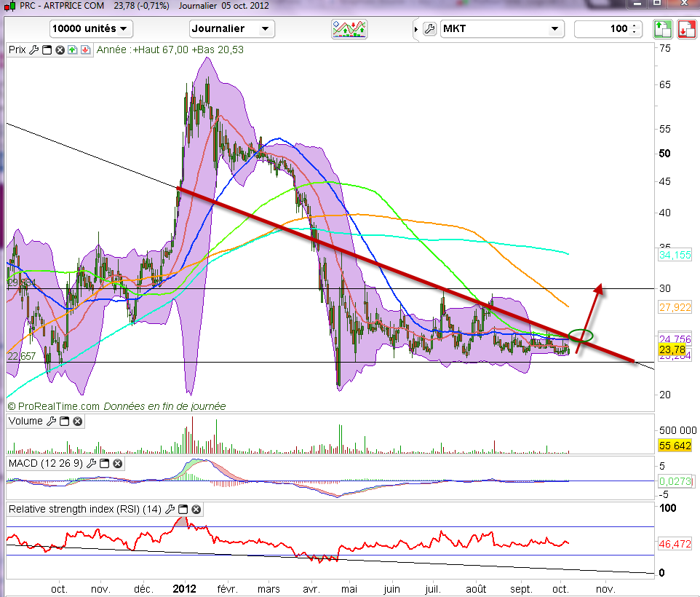This screenshot has width=700, height=597.
Task: Expand the small arrow left of order wrench
Action: click(416, 29)
